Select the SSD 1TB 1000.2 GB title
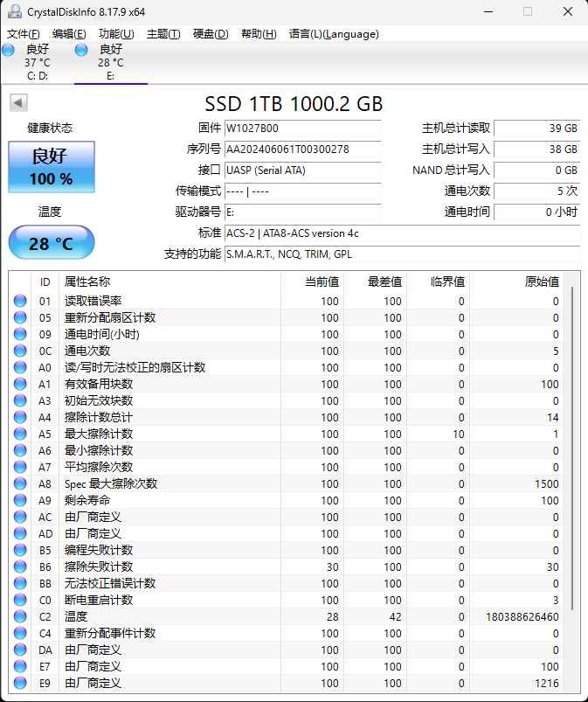588x702 pixels. [294, 104]
